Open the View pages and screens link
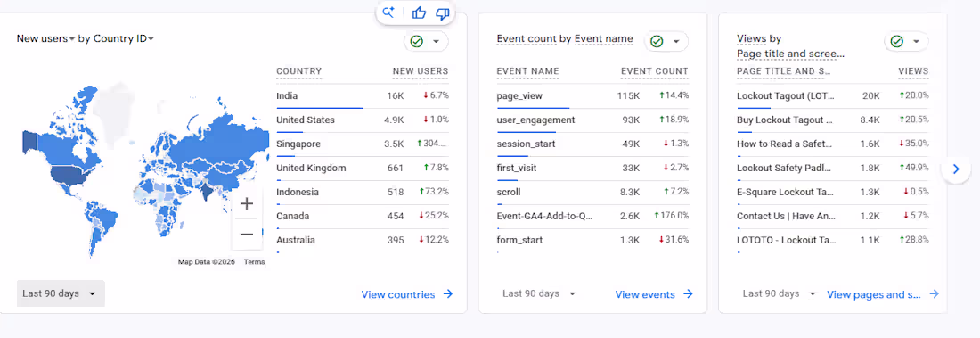This screenshot has width=980, height=338. 883,294
